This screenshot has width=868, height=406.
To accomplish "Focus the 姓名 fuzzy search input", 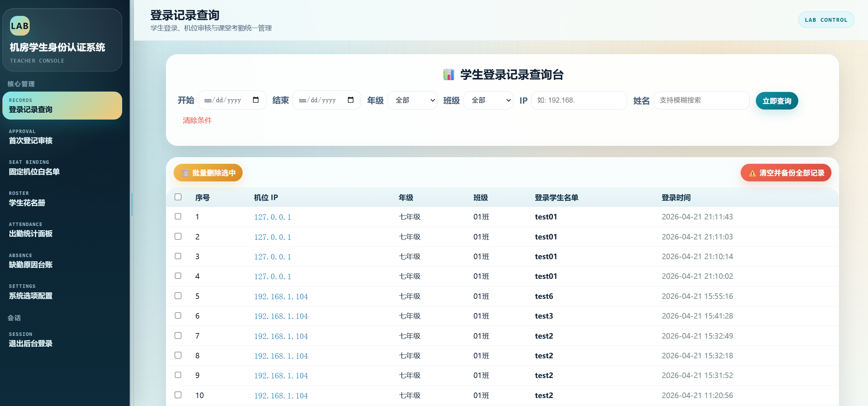I will 702,100.
